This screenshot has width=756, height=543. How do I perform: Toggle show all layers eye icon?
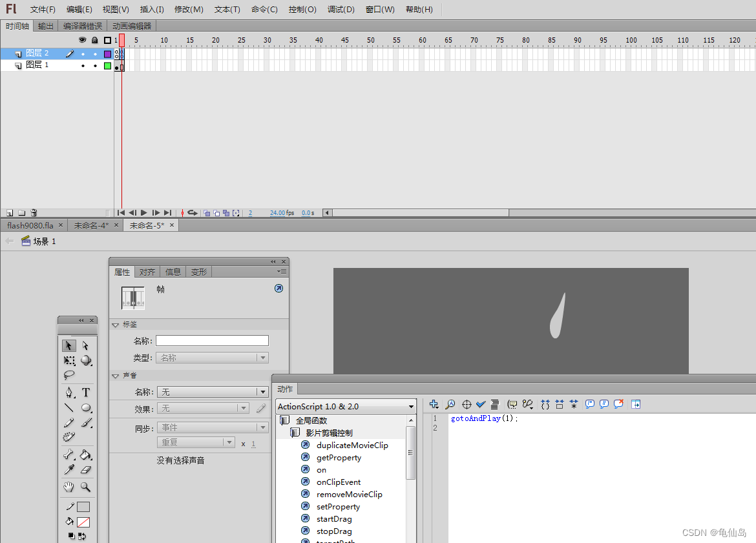click(83, 40)
